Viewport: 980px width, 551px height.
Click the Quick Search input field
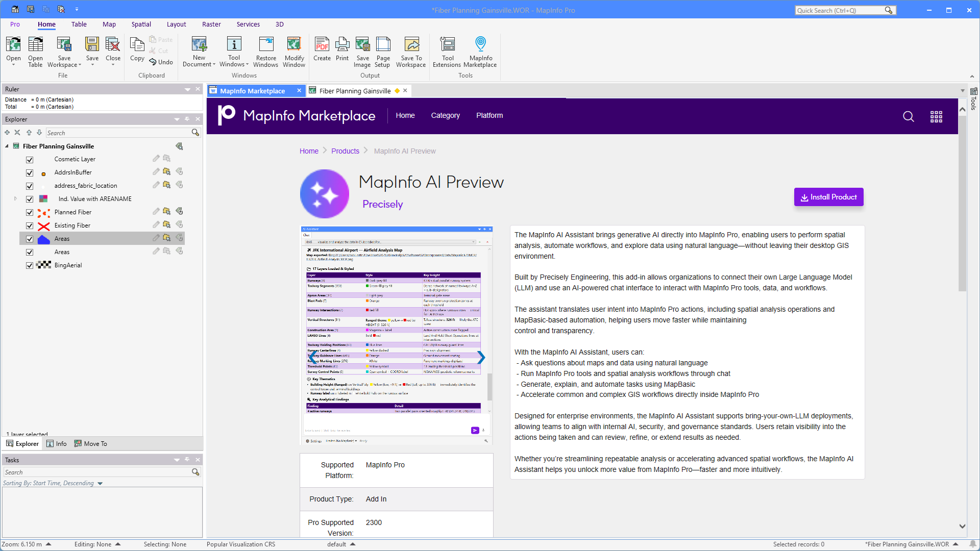[x=840, y=10]
